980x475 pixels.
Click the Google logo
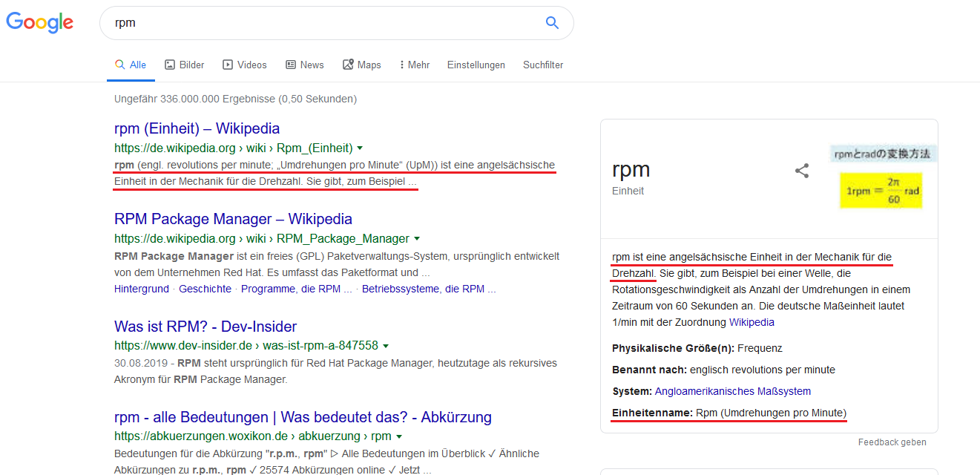coord(40,23)
